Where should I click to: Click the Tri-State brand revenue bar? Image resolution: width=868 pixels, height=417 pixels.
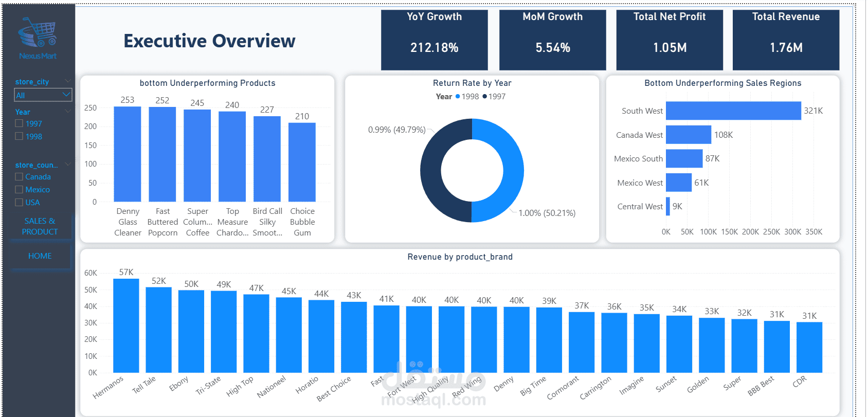click(x=224, y=332)
